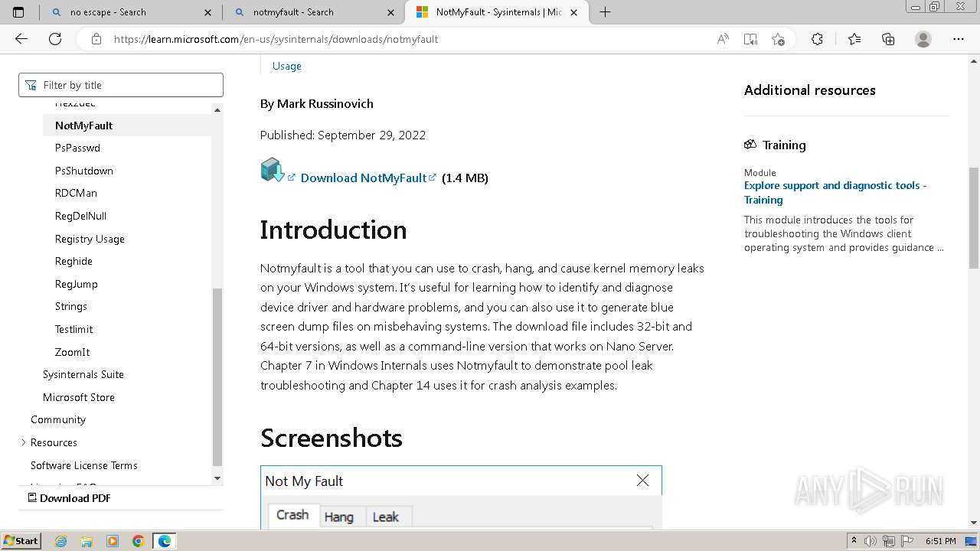This screenshot has height=551, width=980.
Task: Open PsShutdown in the sidebar
Action: coord(83,171)
